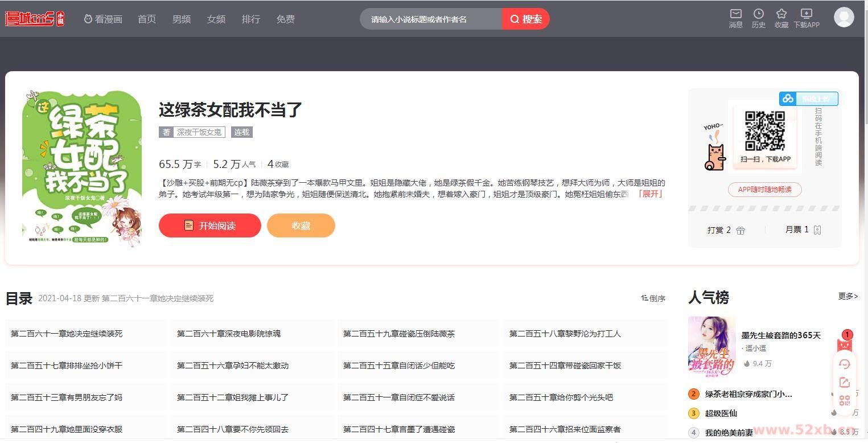Focus the novel search input field
The height and width of the screenshot is (443, 868).
point(431,19)
